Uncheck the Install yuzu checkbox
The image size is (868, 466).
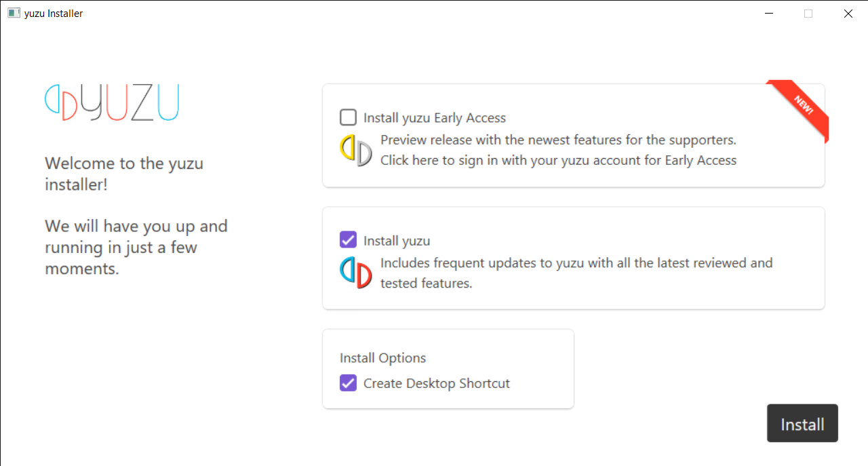point(348,240)
